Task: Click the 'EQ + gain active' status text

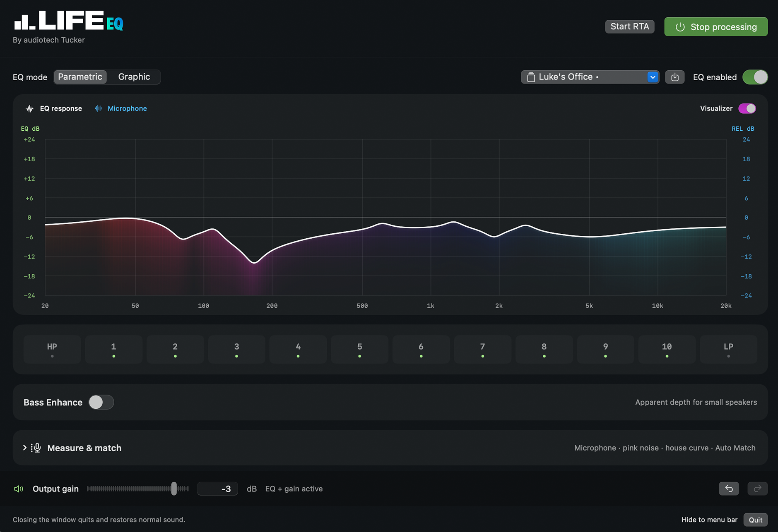Action: (294, 489)
